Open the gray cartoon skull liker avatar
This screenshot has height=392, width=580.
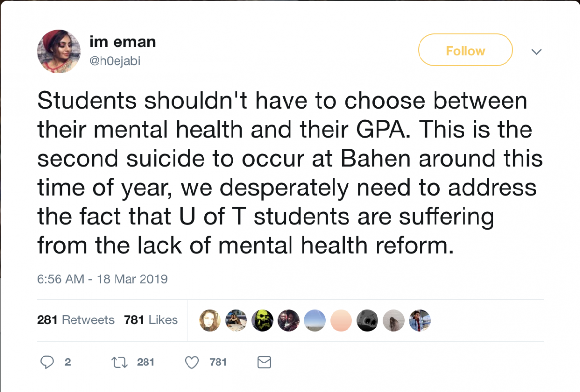[x=367, y=320]
